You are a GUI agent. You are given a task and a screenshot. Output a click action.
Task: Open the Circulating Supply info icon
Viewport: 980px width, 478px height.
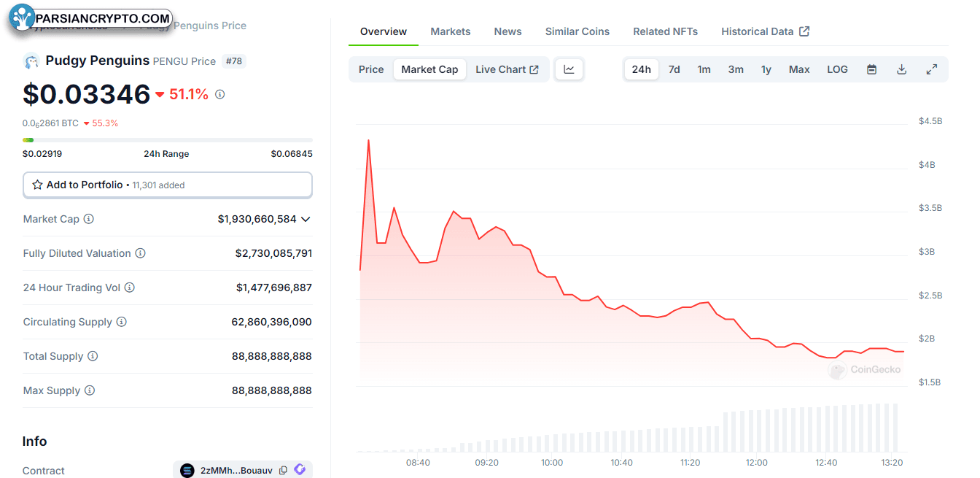coord(122,322)
